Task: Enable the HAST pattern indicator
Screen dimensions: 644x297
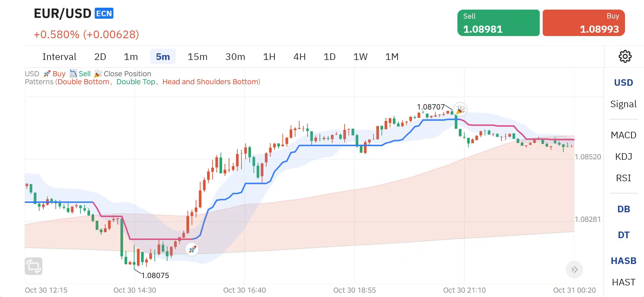Action: (623, 282)
